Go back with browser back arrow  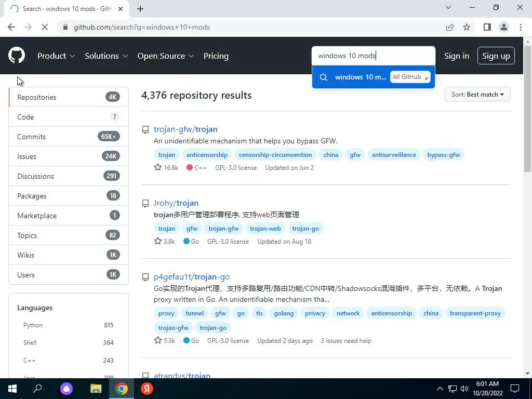(11, 27)
